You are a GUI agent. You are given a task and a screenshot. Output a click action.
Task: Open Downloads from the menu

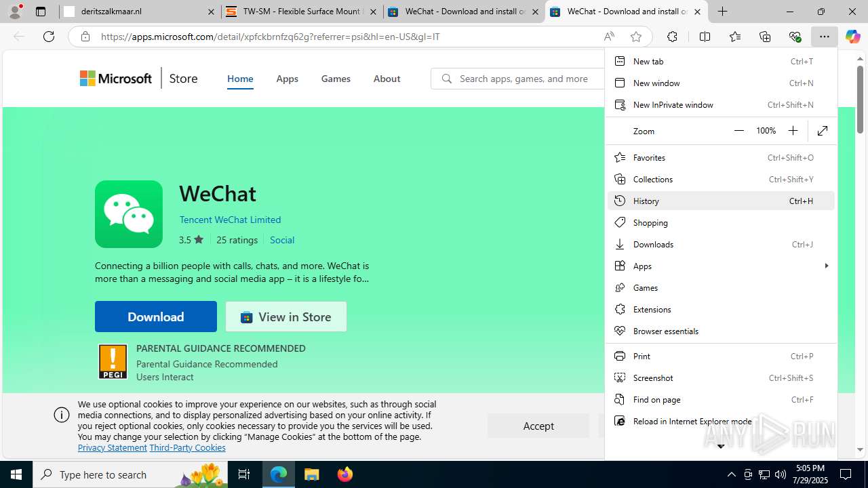tap(721, 244)
